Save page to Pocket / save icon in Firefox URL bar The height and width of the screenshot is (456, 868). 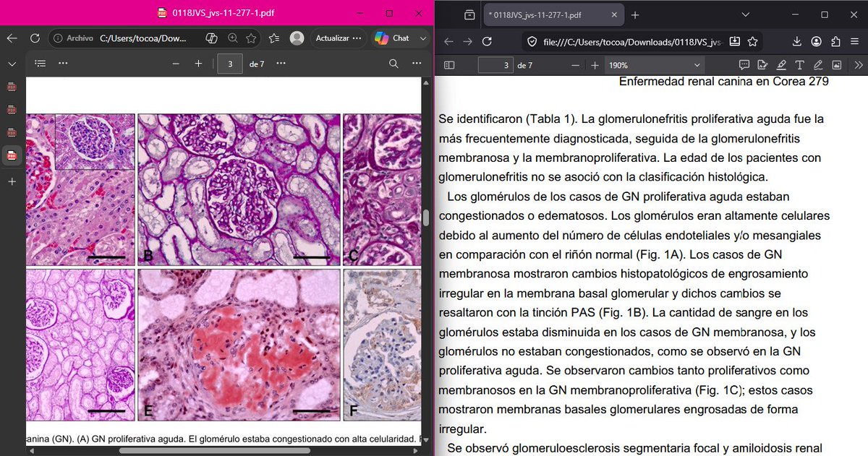tap(735, 42)
